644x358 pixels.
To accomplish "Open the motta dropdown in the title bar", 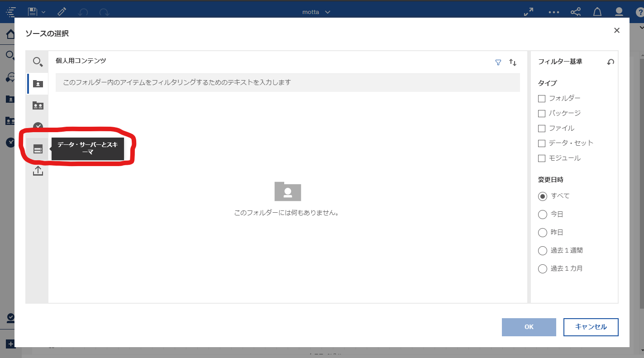I will coord(316,12).
